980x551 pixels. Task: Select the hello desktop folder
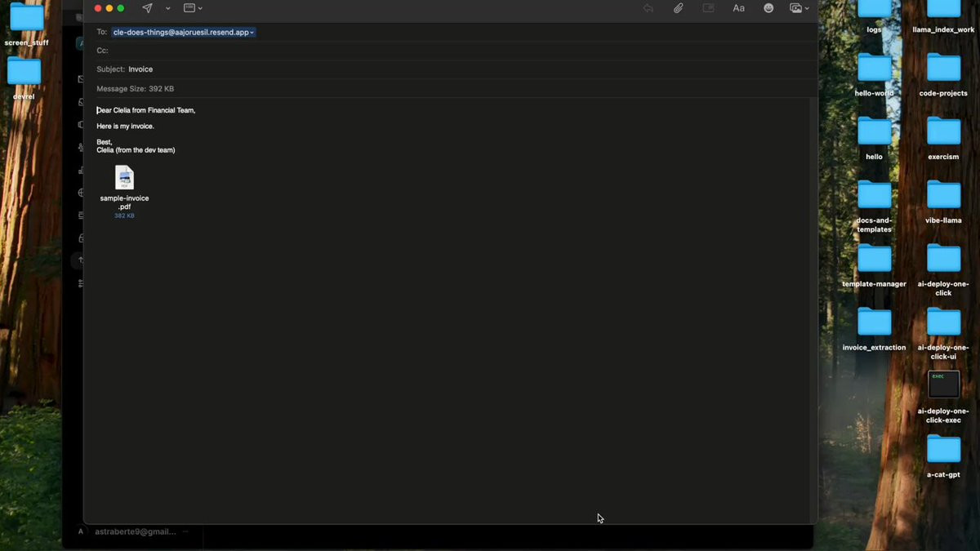[874, 131]
